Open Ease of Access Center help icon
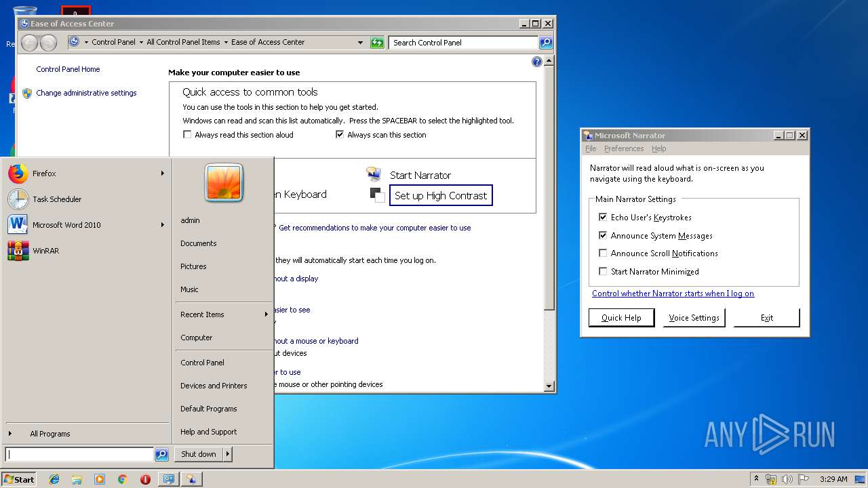This screenshot has height=488, width=868. coord(537,62)
